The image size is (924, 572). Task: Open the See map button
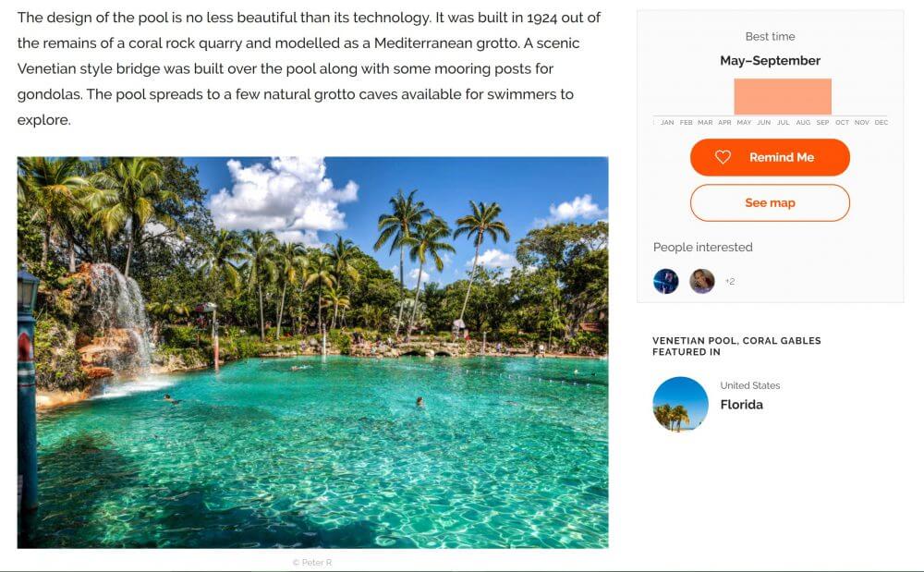[x=770, y=203]
